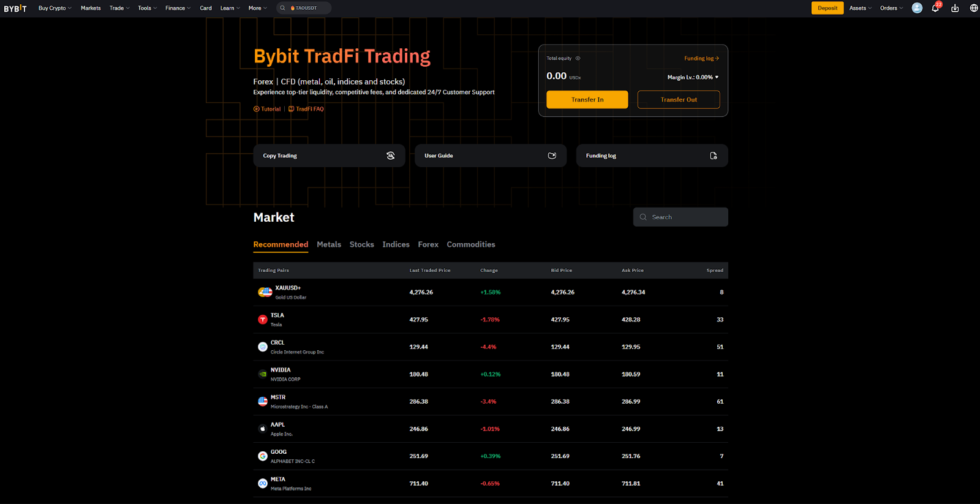This screenshot has height=504, width=980.
Task: Click the Change column header
Action: tap(489, 270)
